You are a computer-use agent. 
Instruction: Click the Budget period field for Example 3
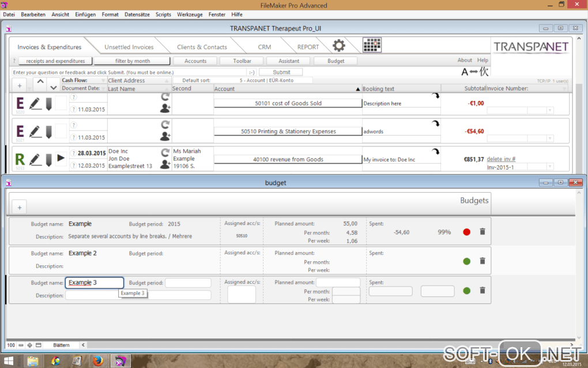tap(189, 283)
